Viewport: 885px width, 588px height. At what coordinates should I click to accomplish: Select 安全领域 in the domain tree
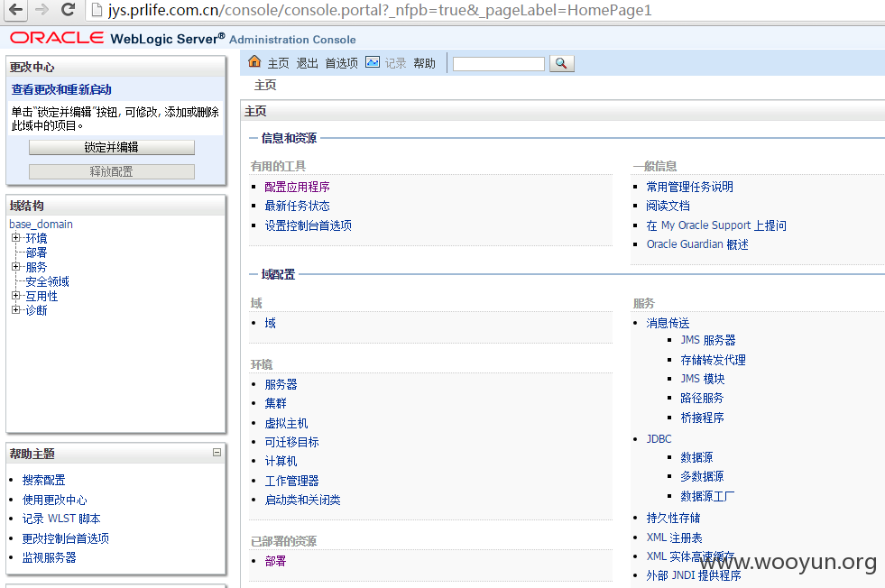click(x=48, y=281)
